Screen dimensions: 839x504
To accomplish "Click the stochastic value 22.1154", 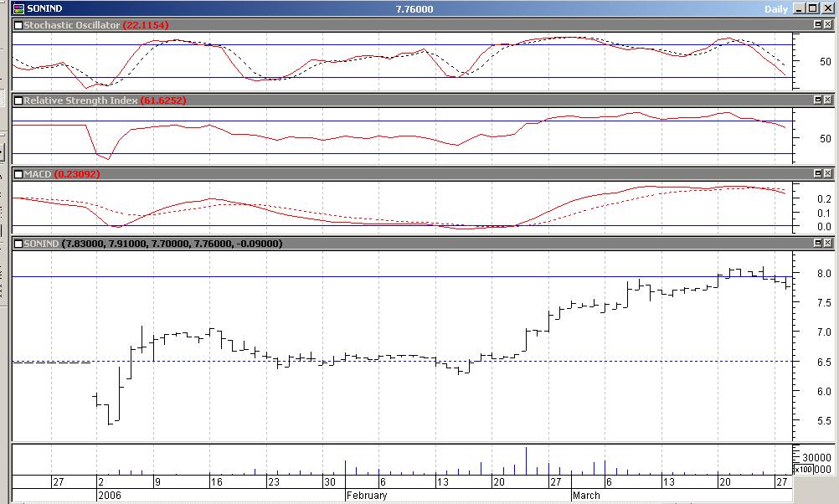I will 146,25.
